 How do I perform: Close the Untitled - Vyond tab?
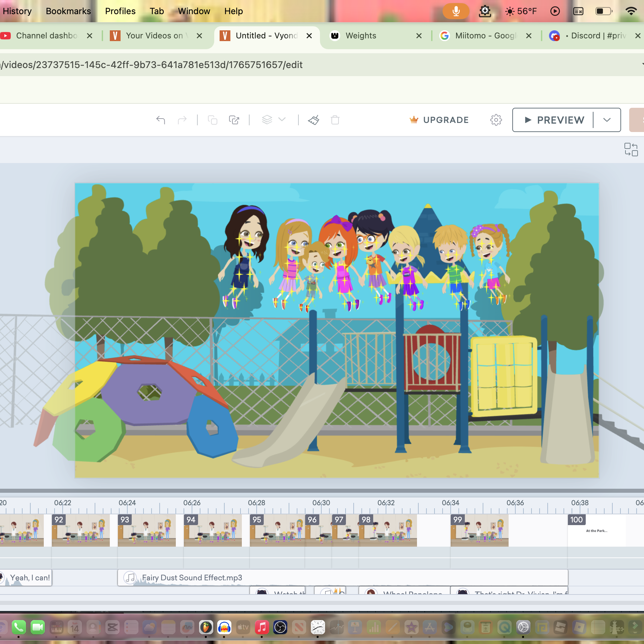(309, 36)
